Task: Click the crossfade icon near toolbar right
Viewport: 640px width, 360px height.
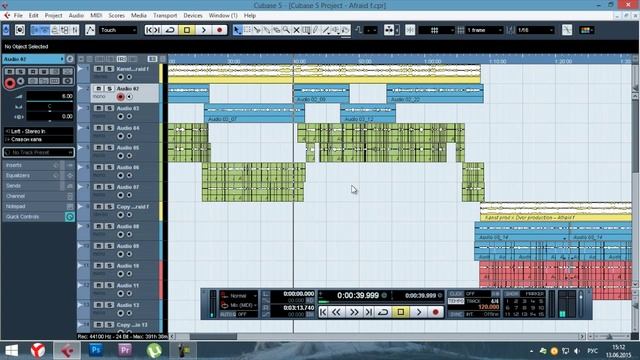Action: pos(567,30)
